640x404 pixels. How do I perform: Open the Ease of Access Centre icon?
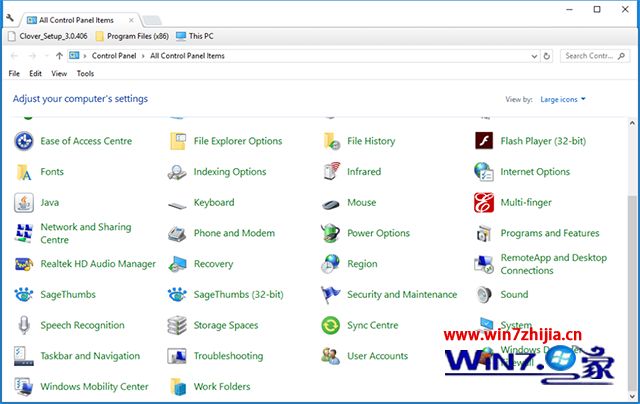point(24,141)
